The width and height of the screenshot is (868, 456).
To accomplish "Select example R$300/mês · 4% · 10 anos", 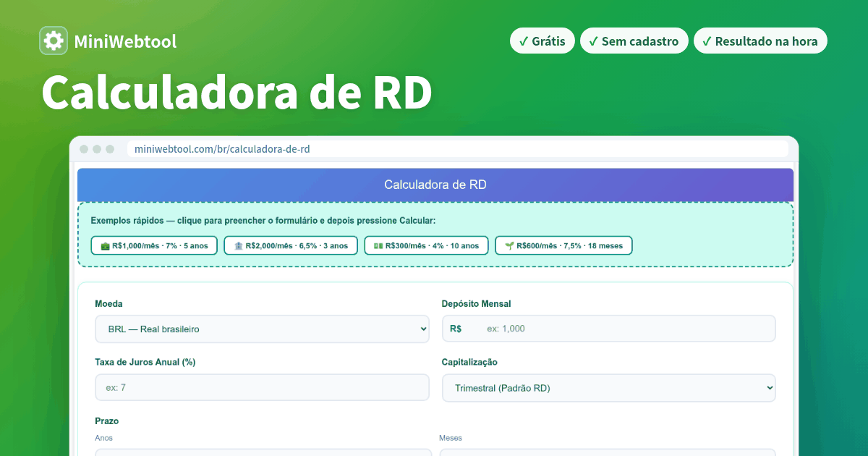I will (426, 245).
